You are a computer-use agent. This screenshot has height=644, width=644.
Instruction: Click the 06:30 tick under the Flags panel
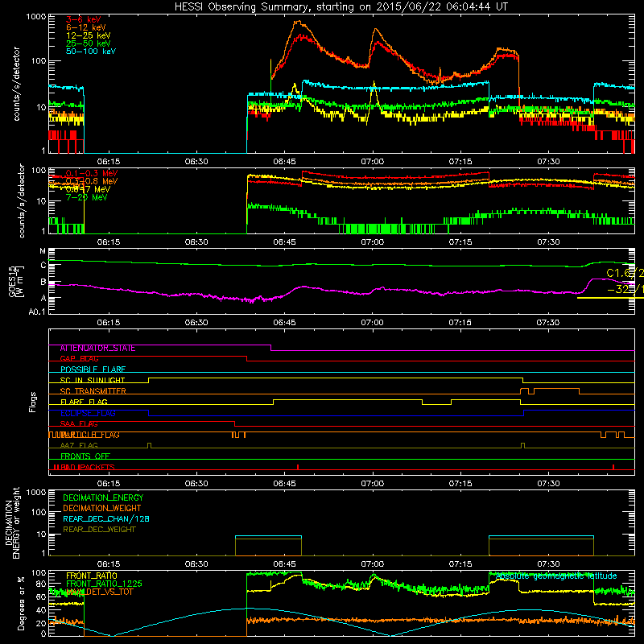pyautogui.click(x=196, y=484)
